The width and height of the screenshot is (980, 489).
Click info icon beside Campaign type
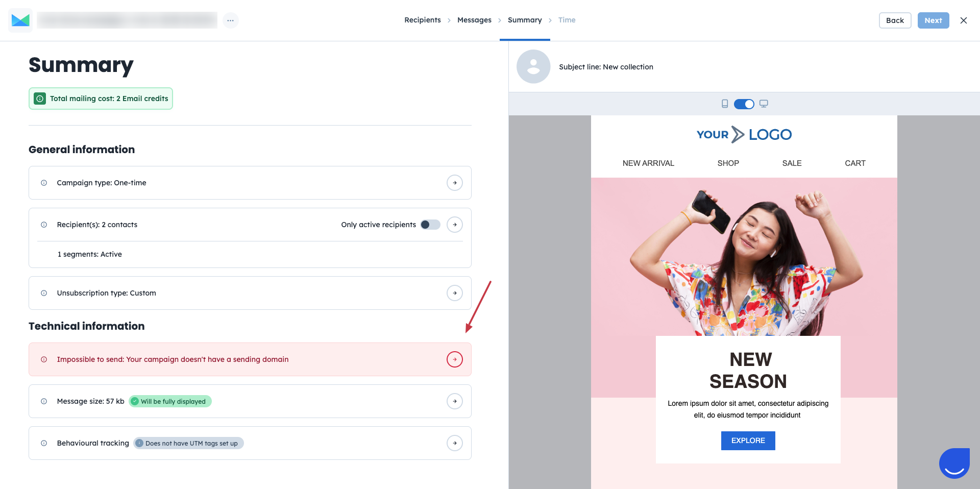coord(44,183)
